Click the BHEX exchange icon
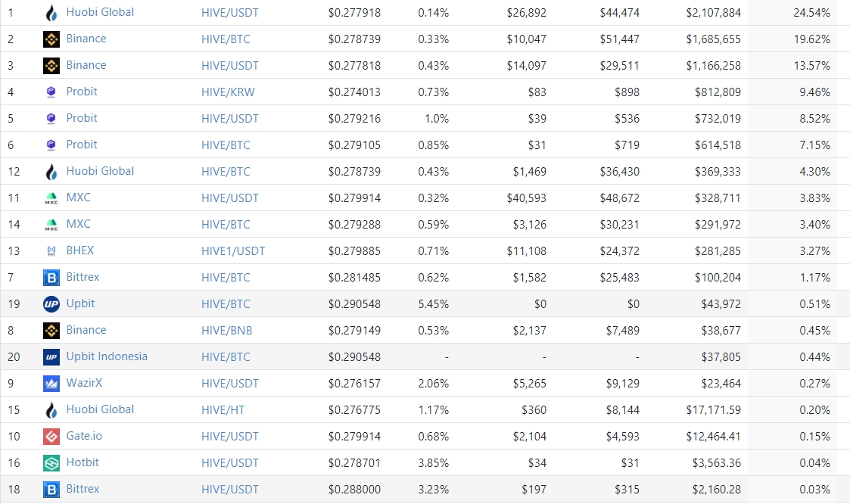 coord(51,251)
